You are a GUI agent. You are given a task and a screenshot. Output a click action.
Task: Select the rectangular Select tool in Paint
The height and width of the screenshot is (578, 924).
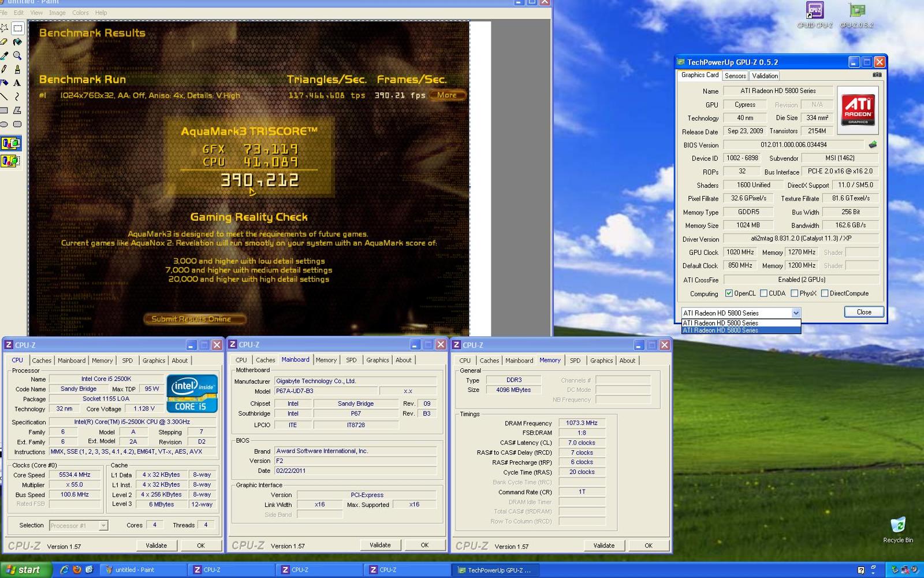pyautogui.click(x=18, y=28)
